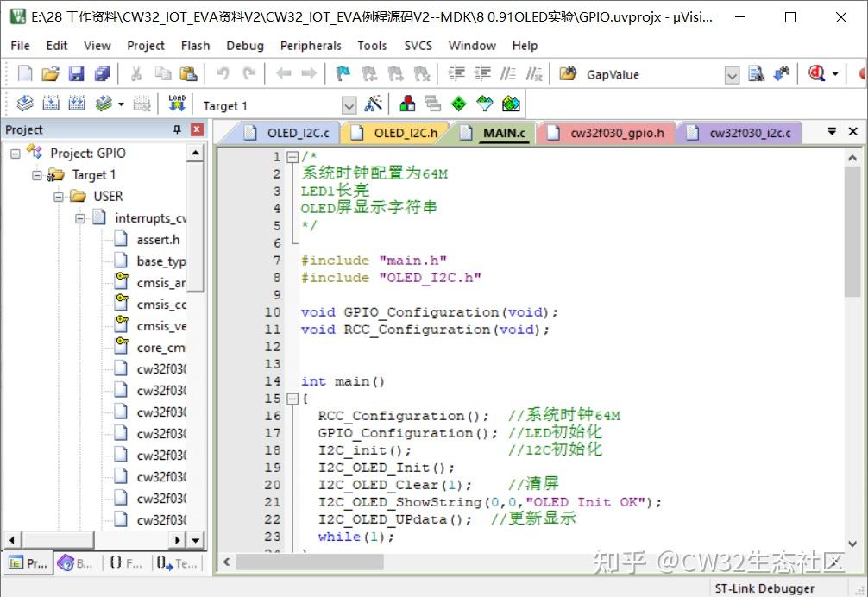
Task: Switch to Books panel tab
Action: (75, 563)
